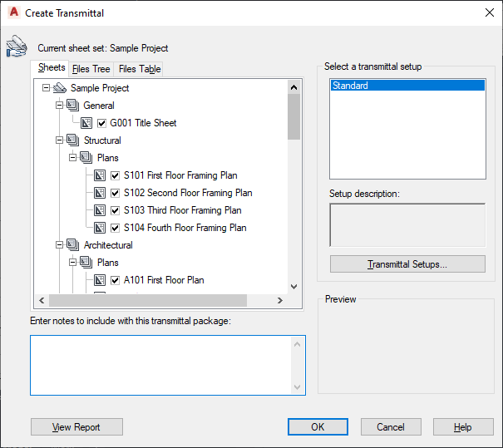Image resolution: width=503 pixels, height=448 pixels.
Task: Click the Structural subset icon
Action: pyautogui.click(x=72, y=140)
